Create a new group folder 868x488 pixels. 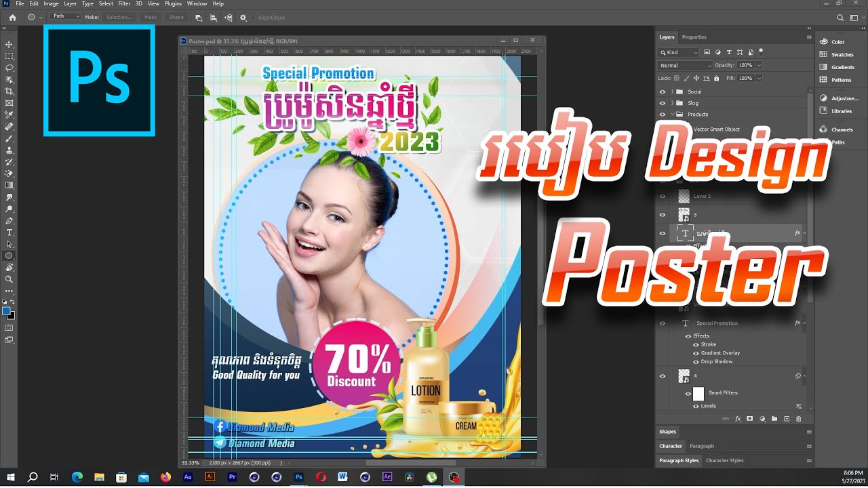tap(774, 419)
